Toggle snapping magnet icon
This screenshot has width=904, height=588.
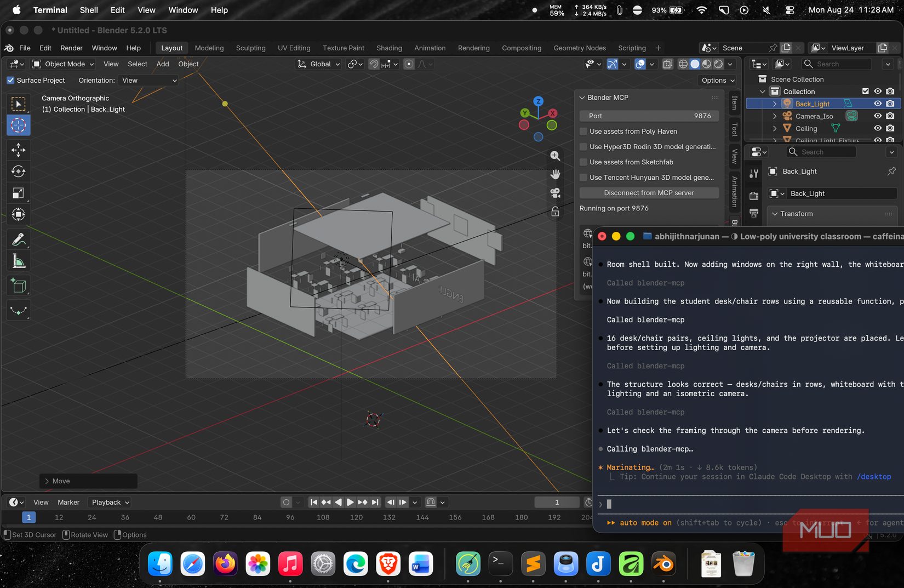(x=374, y=64)
